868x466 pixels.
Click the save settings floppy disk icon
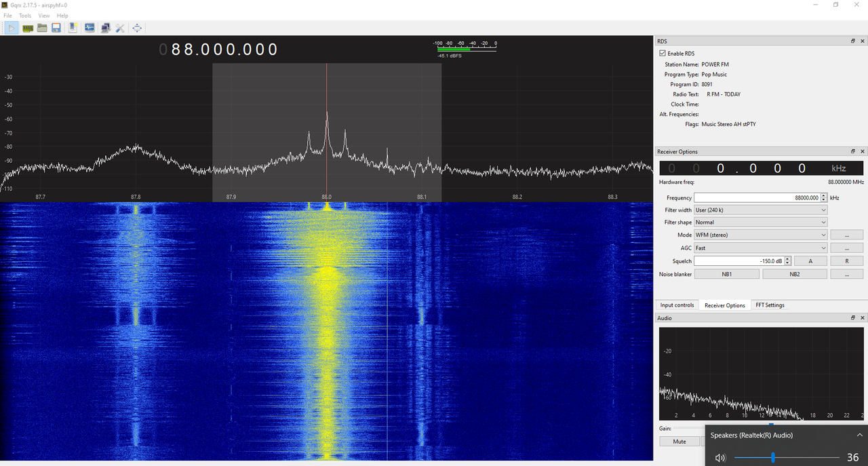click(56, 28)
